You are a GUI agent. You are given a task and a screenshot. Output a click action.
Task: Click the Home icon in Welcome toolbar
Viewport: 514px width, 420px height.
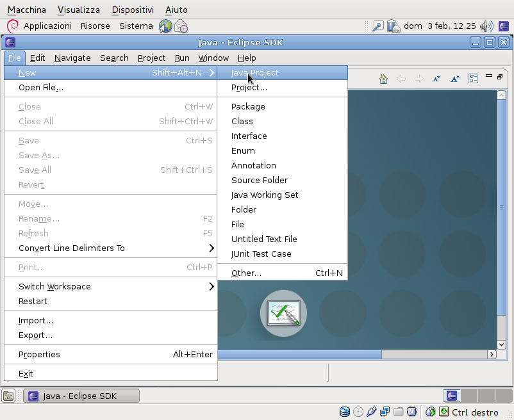pos(383,79)
